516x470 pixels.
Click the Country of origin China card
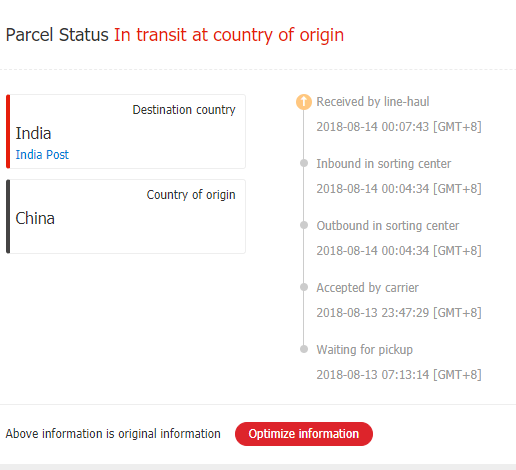(126, 216)
